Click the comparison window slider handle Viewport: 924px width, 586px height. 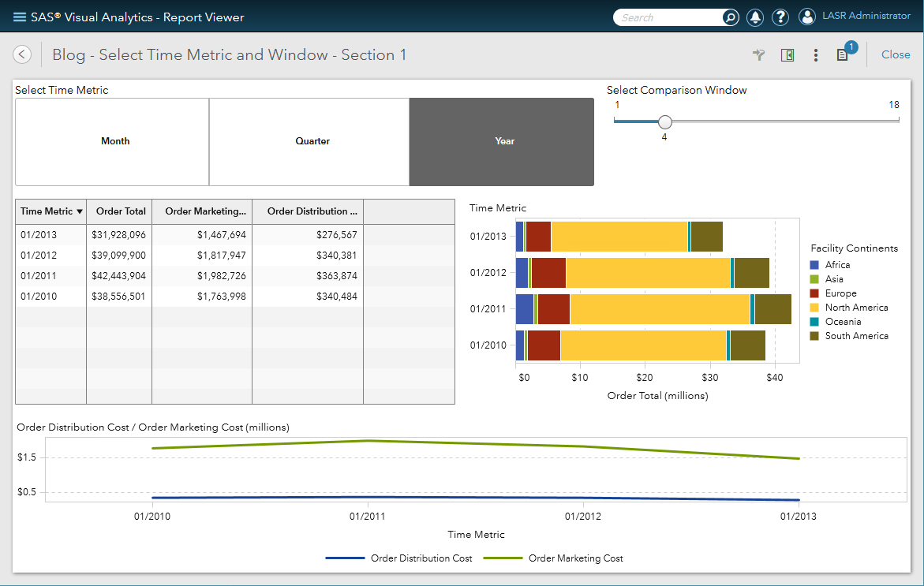(664, 122)
